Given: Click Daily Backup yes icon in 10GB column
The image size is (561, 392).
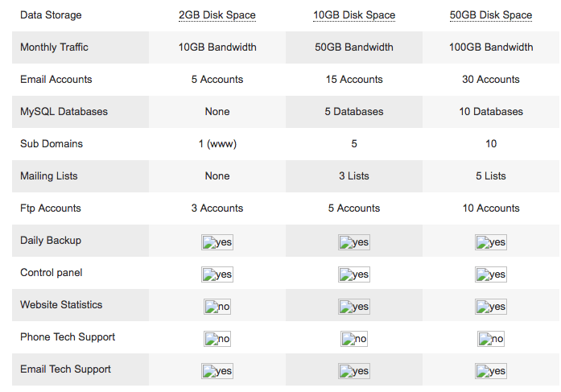Looking at the screenshot, I should coord(354,242).
